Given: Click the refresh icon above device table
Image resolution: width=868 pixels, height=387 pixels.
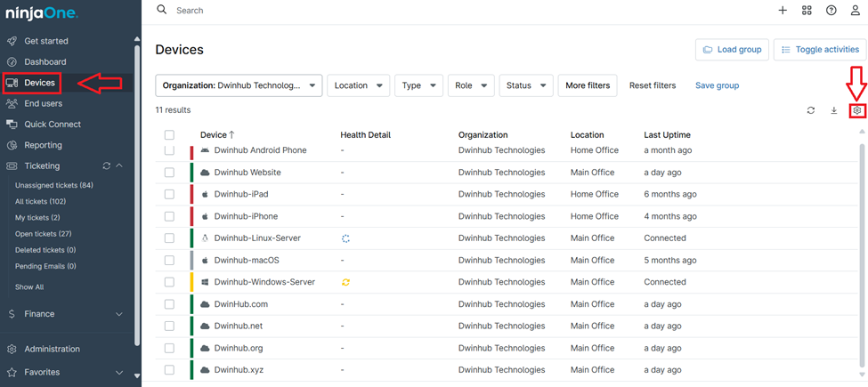Looking at the screenshot, I should click(811, 110).
